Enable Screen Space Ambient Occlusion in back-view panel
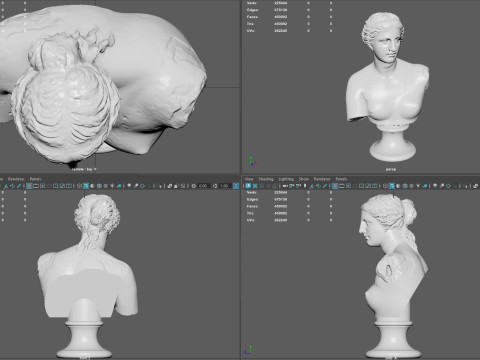The height and width of the screenshot is (360, 480). [x=129, y=186]
